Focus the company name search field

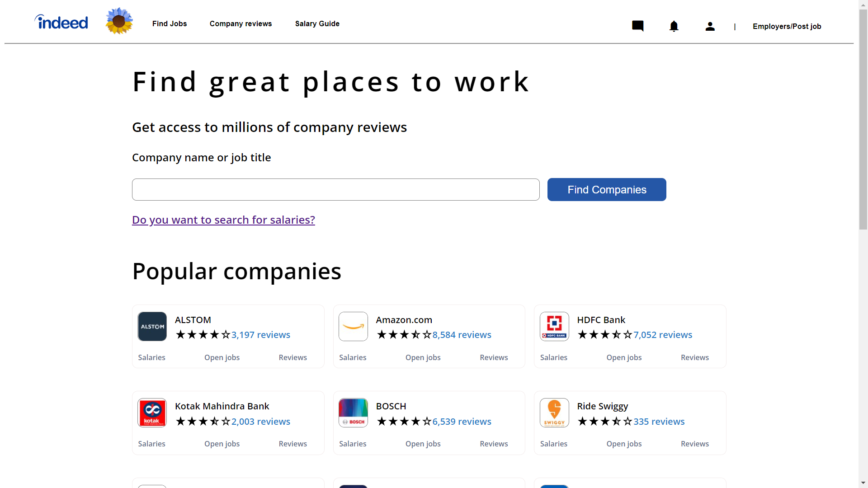pos(335,189)
